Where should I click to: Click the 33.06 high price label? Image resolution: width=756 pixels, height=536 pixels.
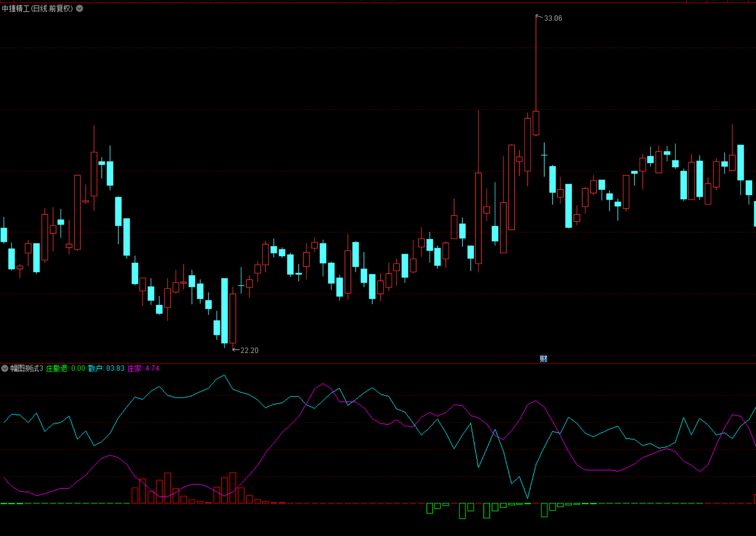click(x=553, y=18)
